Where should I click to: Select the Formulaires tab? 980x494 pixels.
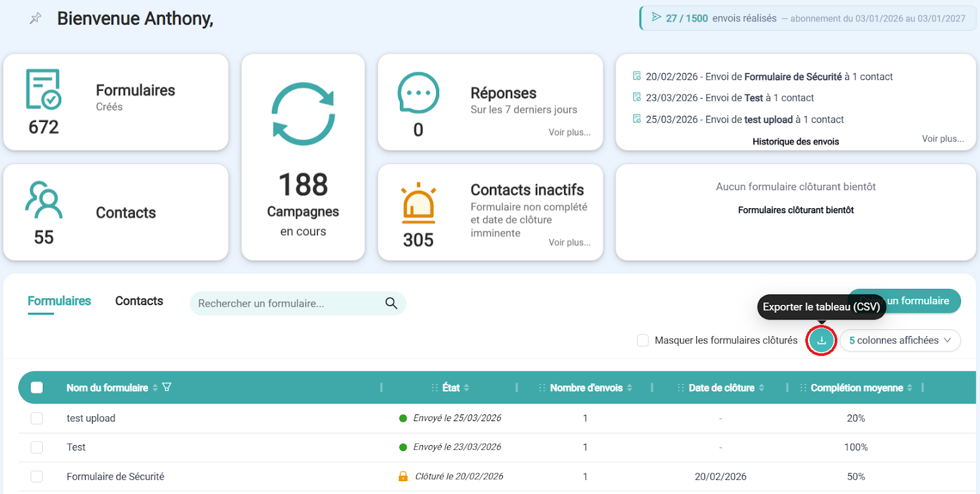click(x=59, y=301)
